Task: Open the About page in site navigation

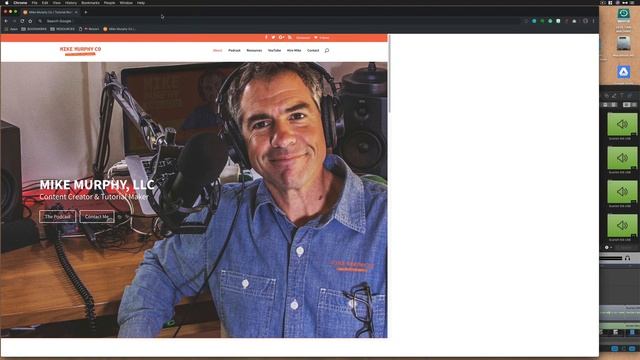Action: click(x=218, y=50)
